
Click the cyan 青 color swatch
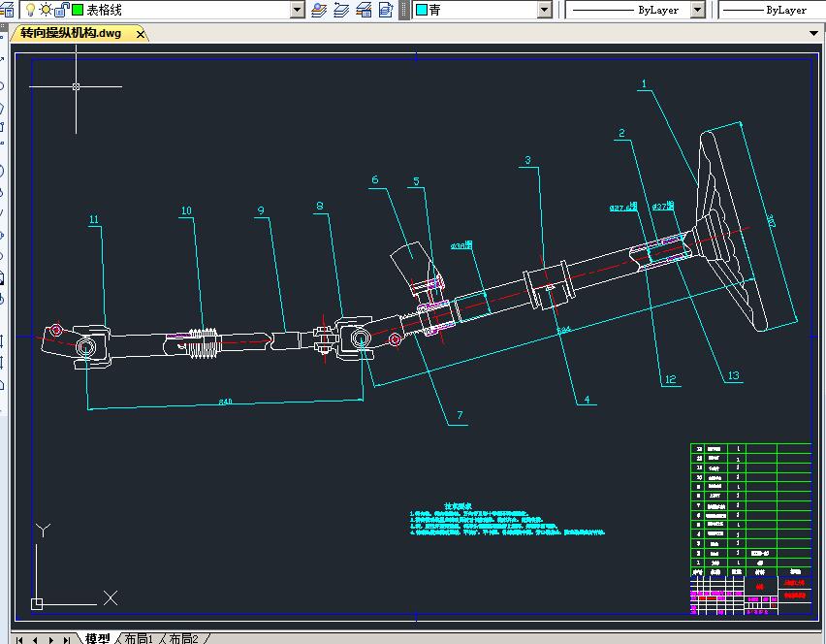(x=422, y=10)
